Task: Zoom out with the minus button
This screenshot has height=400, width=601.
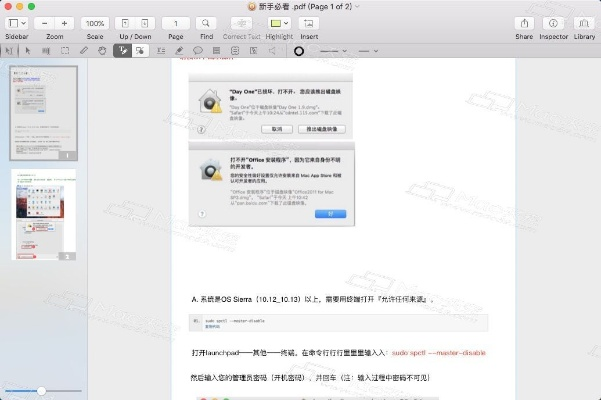Action: point(44,23)
